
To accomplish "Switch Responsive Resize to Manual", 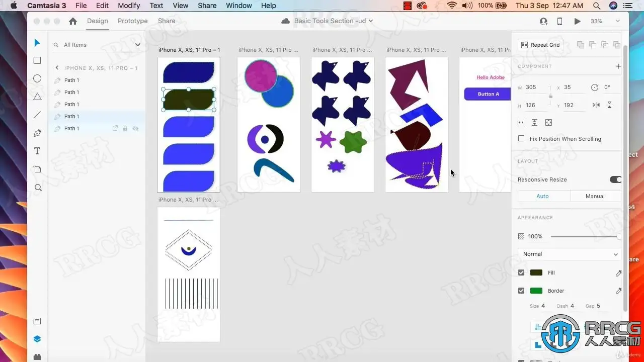I will (595, 196).
